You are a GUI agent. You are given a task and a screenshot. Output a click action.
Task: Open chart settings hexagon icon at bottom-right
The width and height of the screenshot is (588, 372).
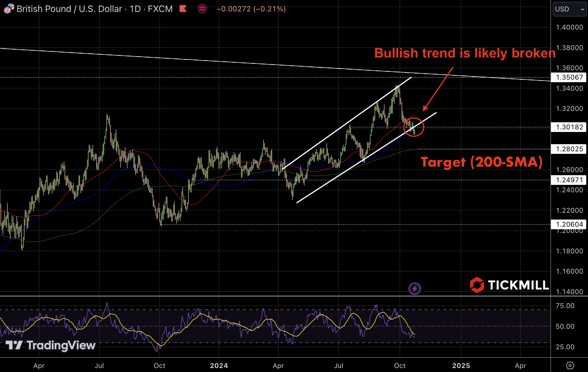[570, 365]
